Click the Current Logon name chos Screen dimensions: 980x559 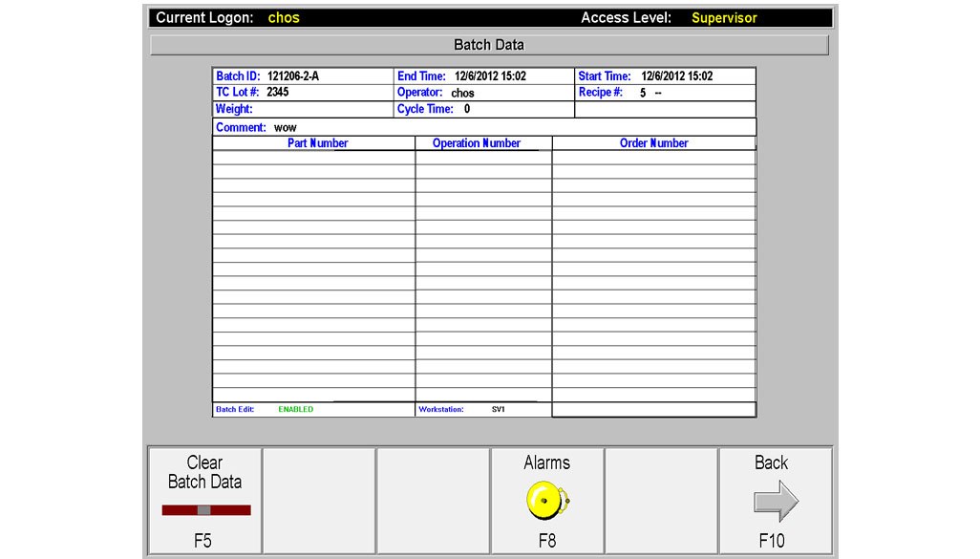[284, 18]
